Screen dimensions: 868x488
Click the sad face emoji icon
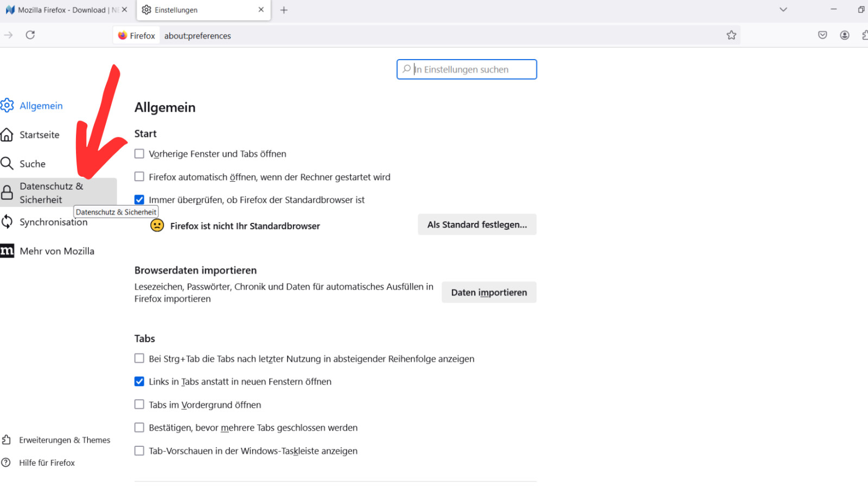157,225
